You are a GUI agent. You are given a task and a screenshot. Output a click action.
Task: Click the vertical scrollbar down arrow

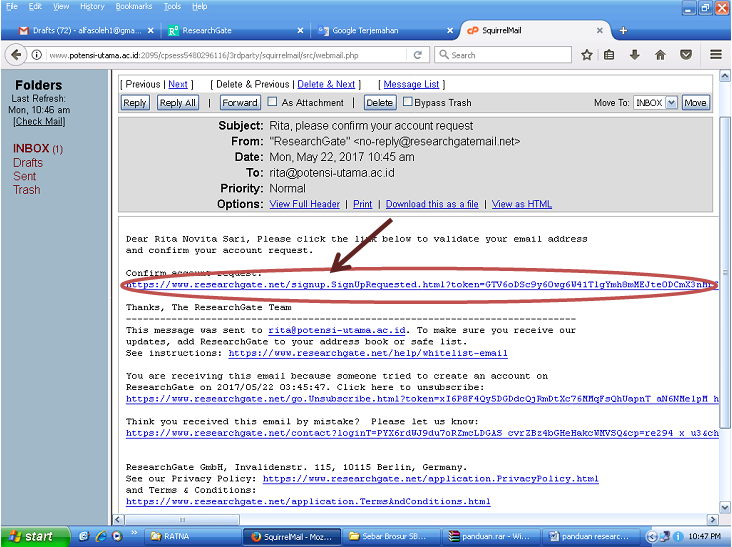pos(725,507)
